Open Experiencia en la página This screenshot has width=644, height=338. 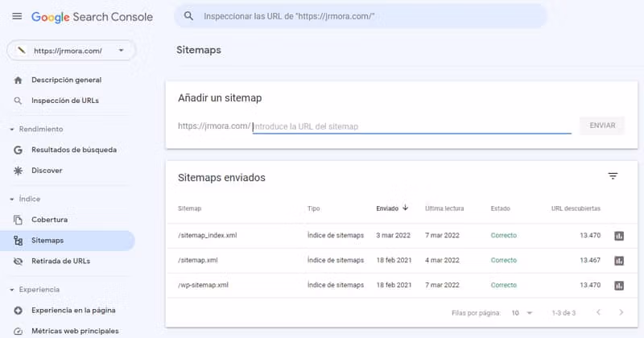[73, 311]
